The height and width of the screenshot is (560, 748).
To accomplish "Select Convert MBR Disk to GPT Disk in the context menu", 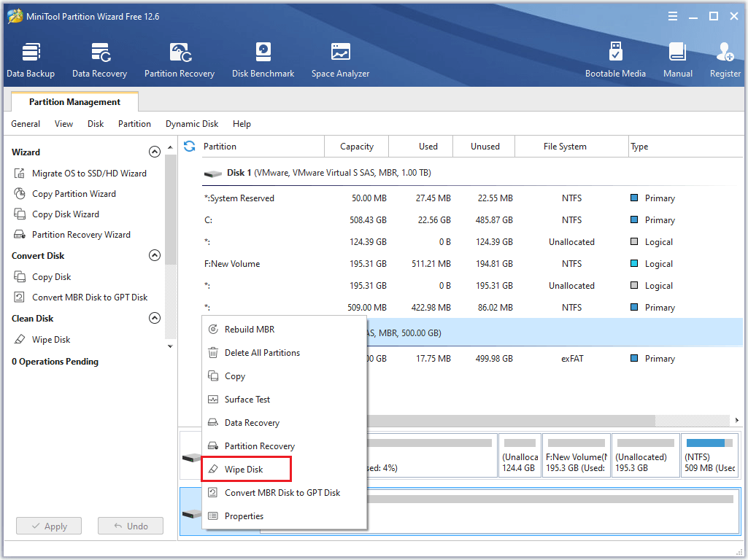I will coord(285,493).
